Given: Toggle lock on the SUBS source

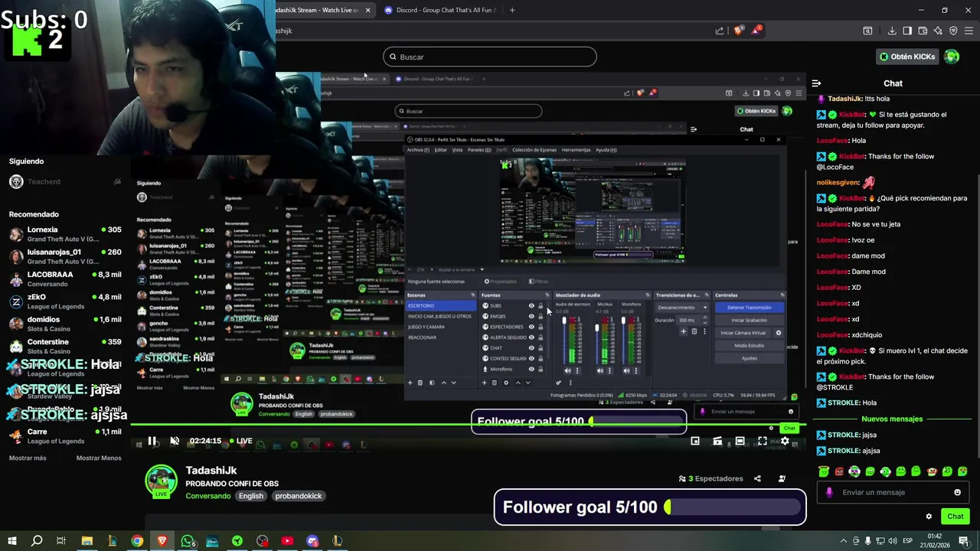Looking at the screenshot, I should [541, 305].
